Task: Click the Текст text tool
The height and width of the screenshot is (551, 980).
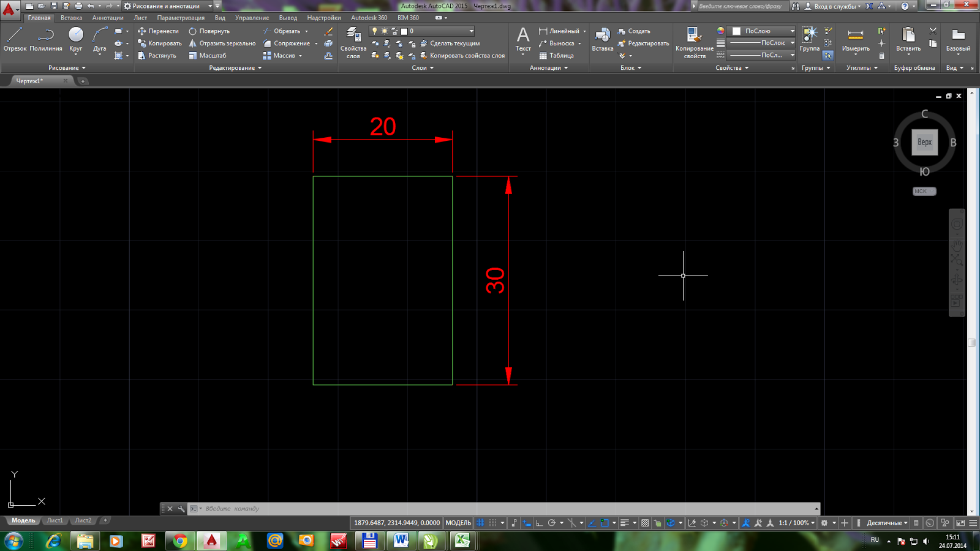Action: (523, 40)
